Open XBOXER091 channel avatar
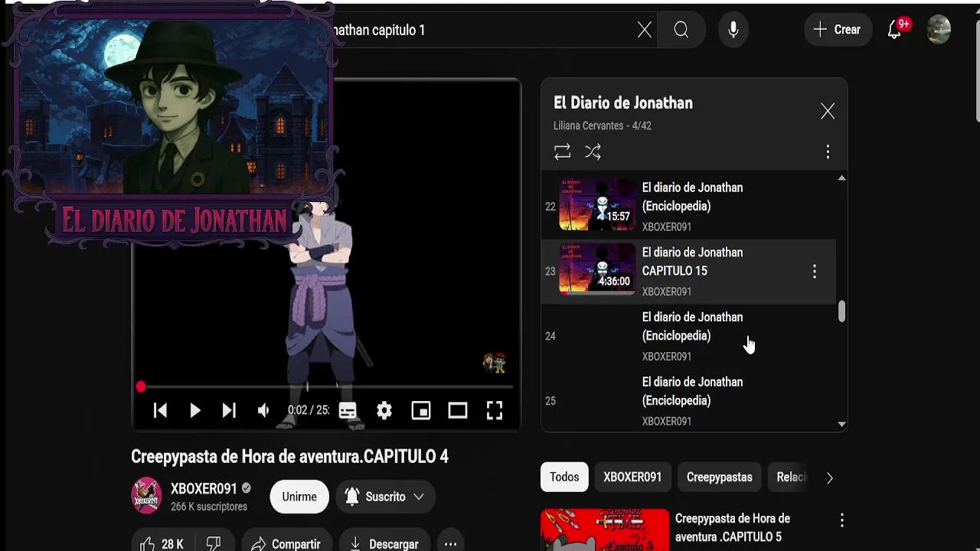The image size is (980, 551). [146, 496]
